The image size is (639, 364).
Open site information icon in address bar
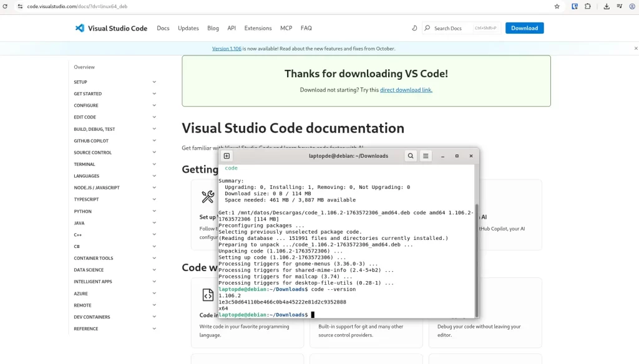(20, 6)
